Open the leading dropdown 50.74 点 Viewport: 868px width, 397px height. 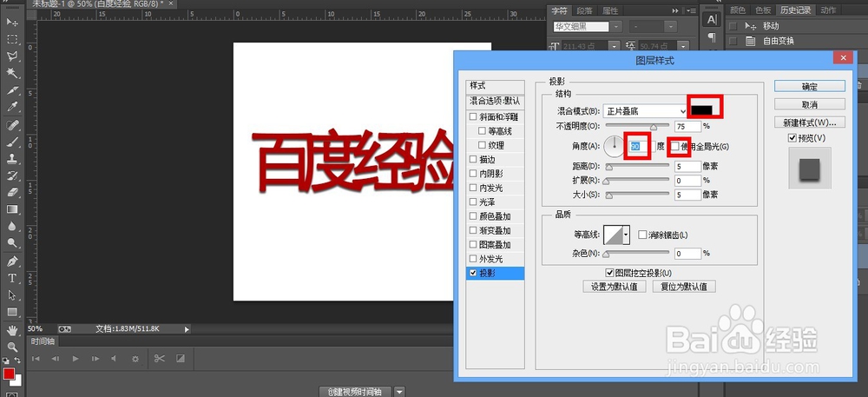(684, 46)
